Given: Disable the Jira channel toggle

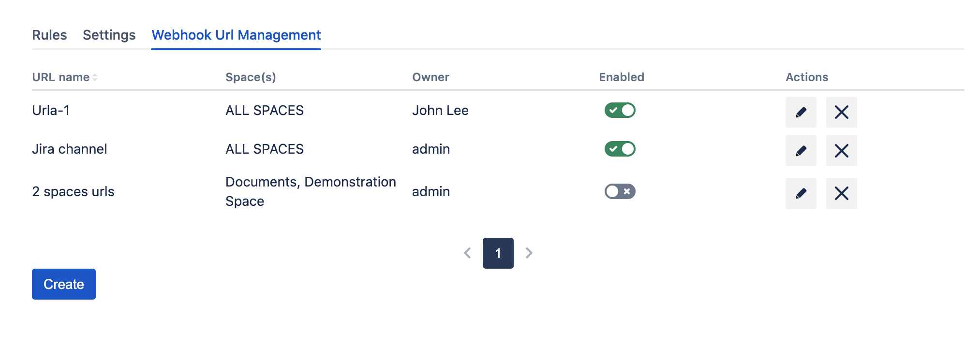Looking at the screenshot, I should 620,149.
